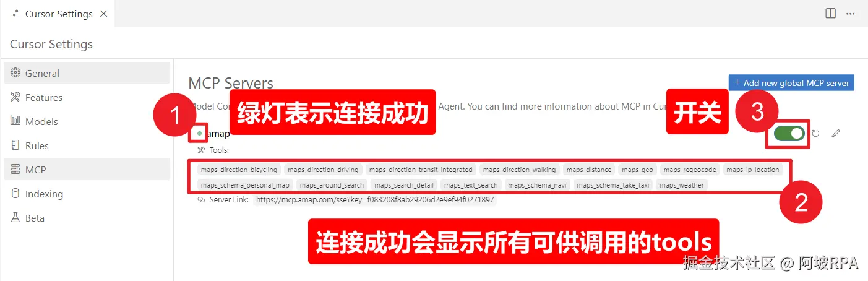Viewport: 868px width, 281px height.
Task: Open the three-dot more actions menu
Action: tap(851, 13)
